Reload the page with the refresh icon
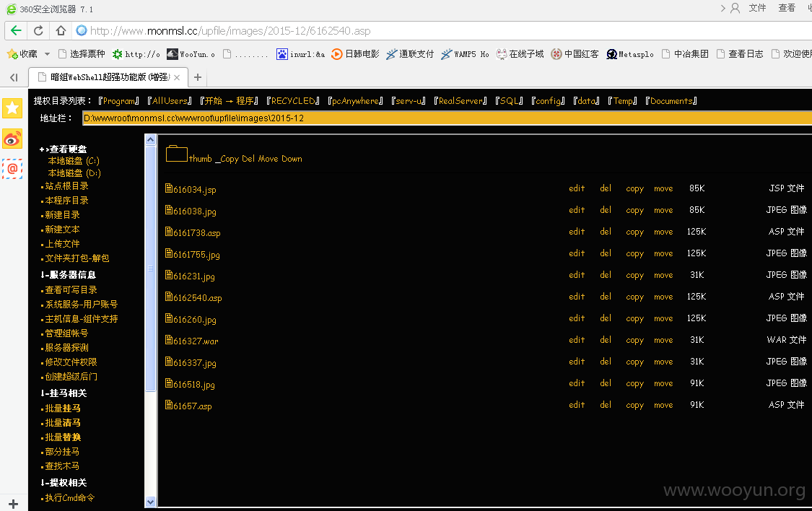The width and height of the screenshot is (812, 511). pyautogui.click(x=38, y=30)
